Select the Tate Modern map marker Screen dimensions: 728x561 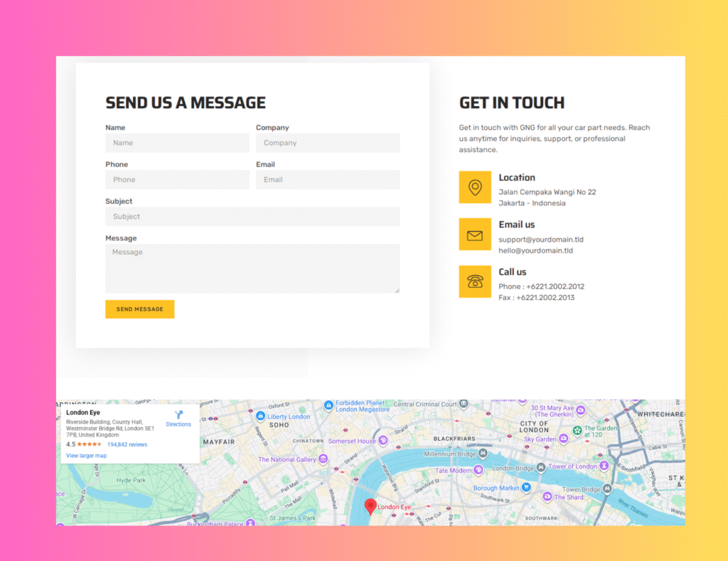coord(478,470)
